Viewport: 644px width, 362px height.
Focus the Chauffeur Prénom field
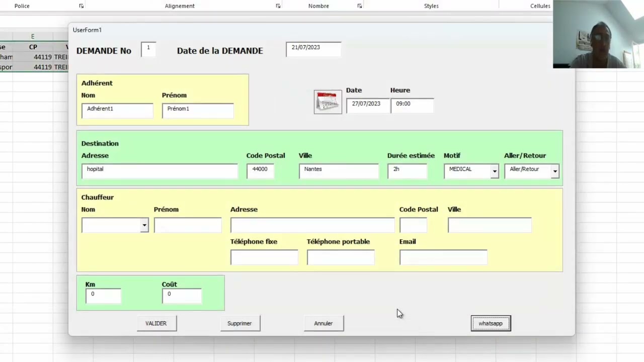coord(188,225)
